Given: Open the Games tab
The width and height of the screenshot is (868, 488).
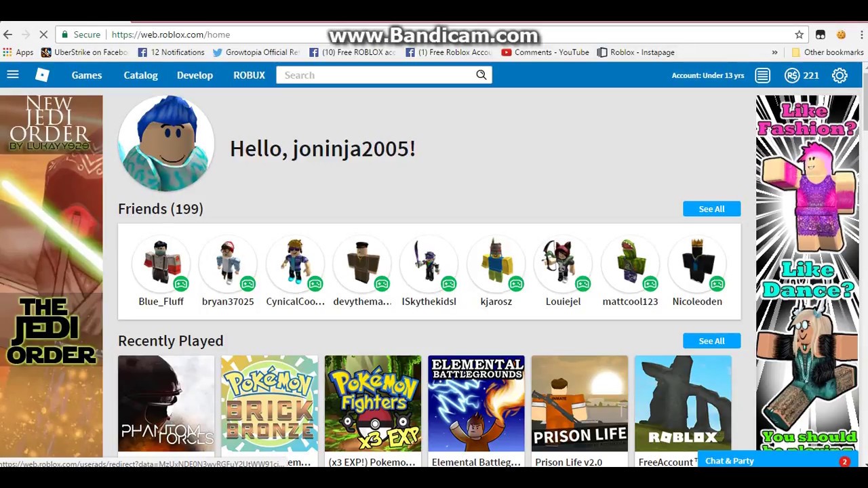Looking at the screenshot, I should [87, 75].
